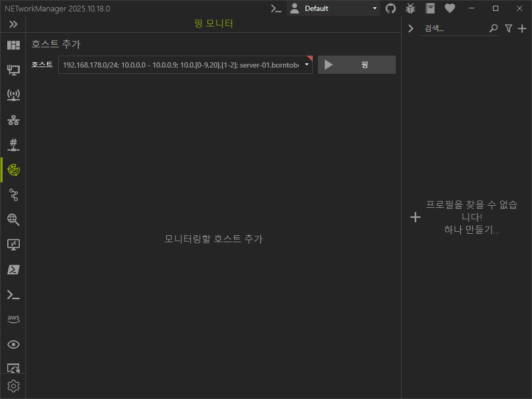The width and height of the screenshot is (532, 399).
Task: Open the Dashboard icon in sidebar
Action: click(13, 45)
